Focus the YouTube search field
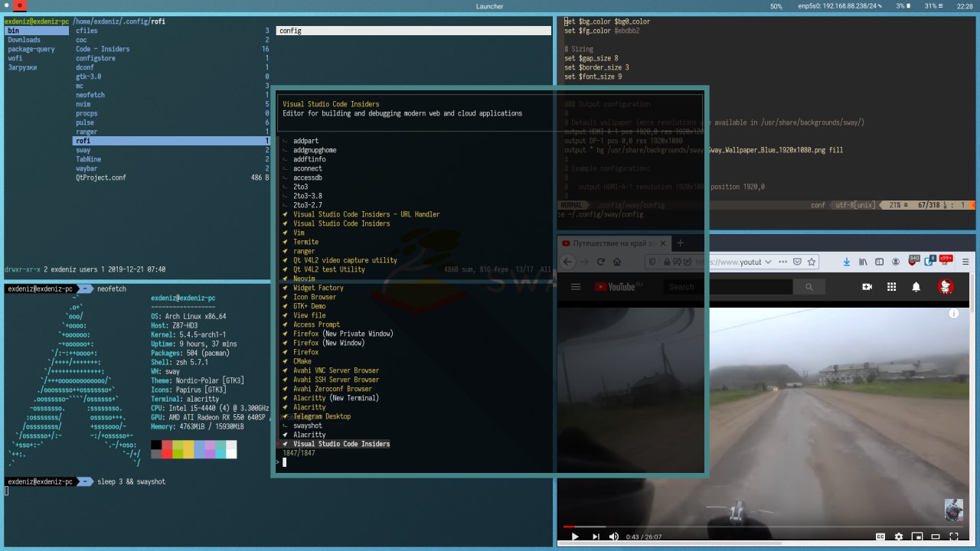Image resolution: width=980 pixels, height=551 pixels. pos(727,287)
